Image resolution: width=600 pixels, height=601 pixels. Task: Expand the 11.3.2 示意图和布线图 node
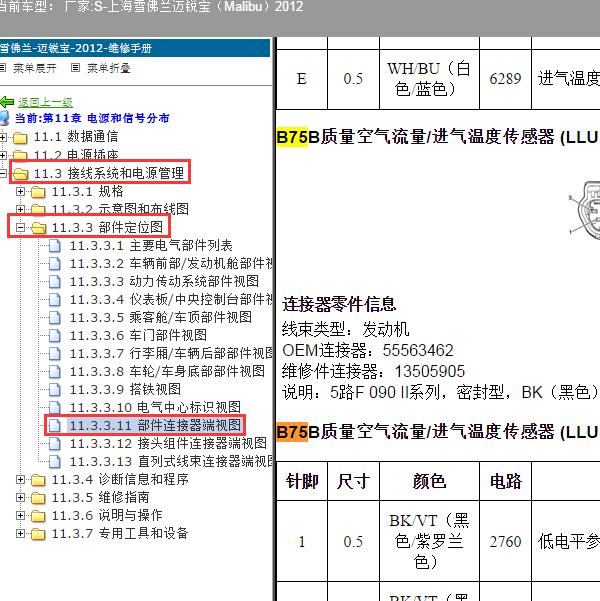(21, 209)
